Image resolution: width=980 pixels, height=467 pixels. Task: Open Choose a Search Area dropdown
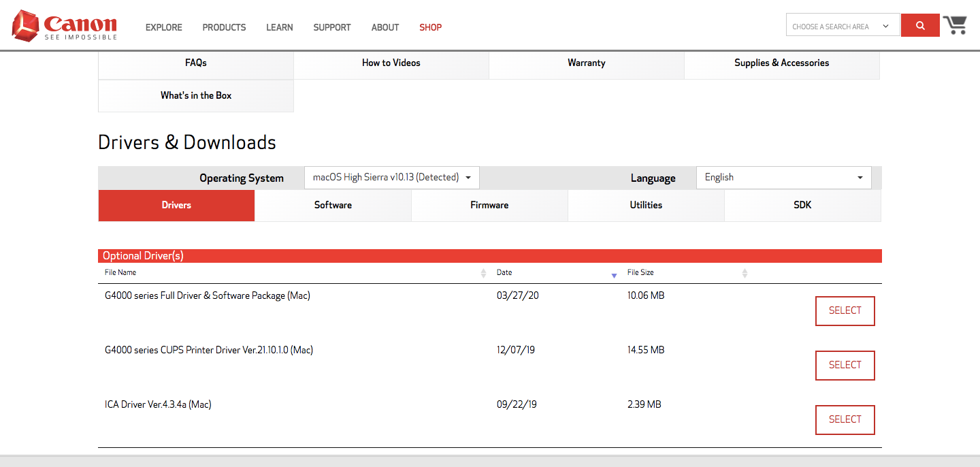tap(843, 26)
